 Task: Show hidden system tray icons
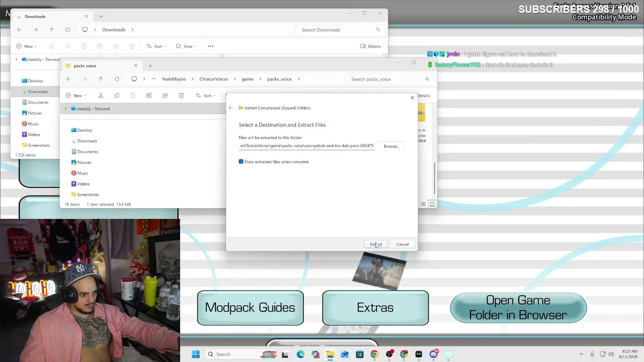click(581, 354)
